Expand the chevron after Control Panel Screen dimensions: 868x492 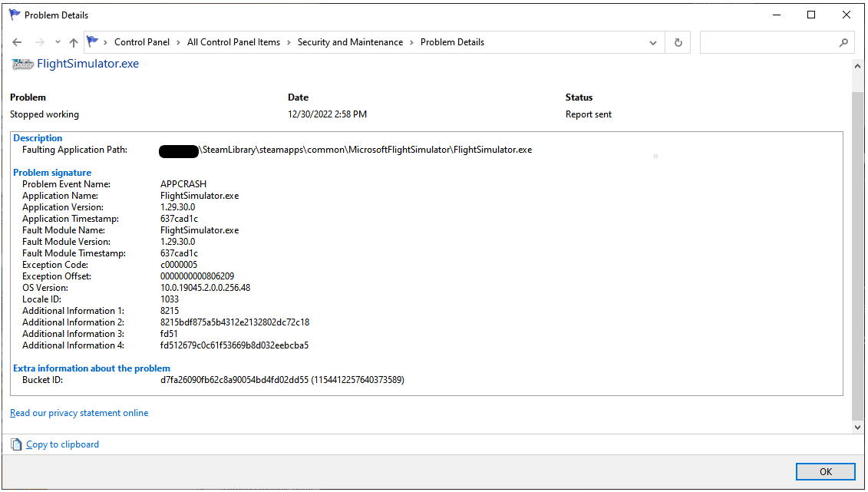click(178, 43)
